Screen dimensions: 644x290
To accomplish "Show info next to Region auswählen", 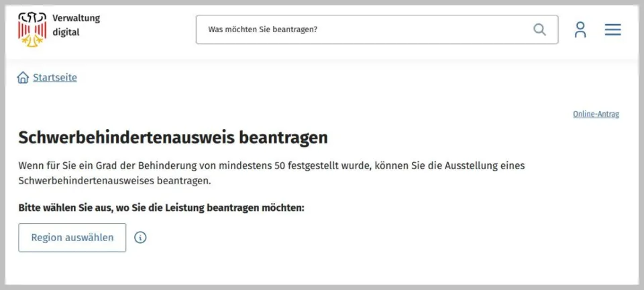I will point(140,238).
